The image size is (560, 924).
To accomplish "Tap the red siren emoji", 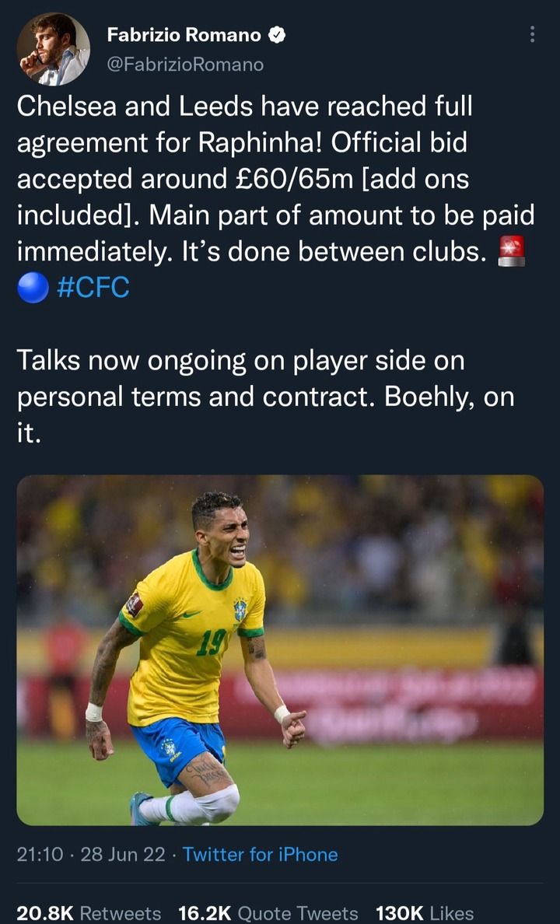I will point(511,251).
